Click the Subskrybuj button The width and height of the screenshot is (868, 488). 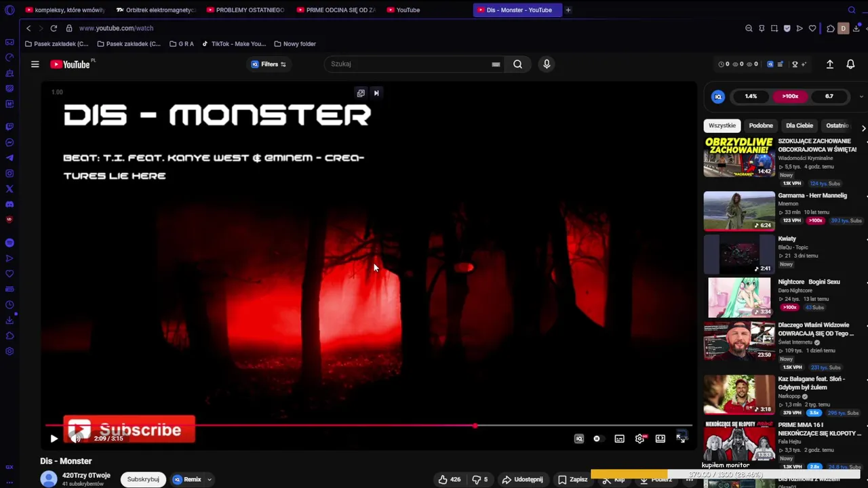[143, 479]
